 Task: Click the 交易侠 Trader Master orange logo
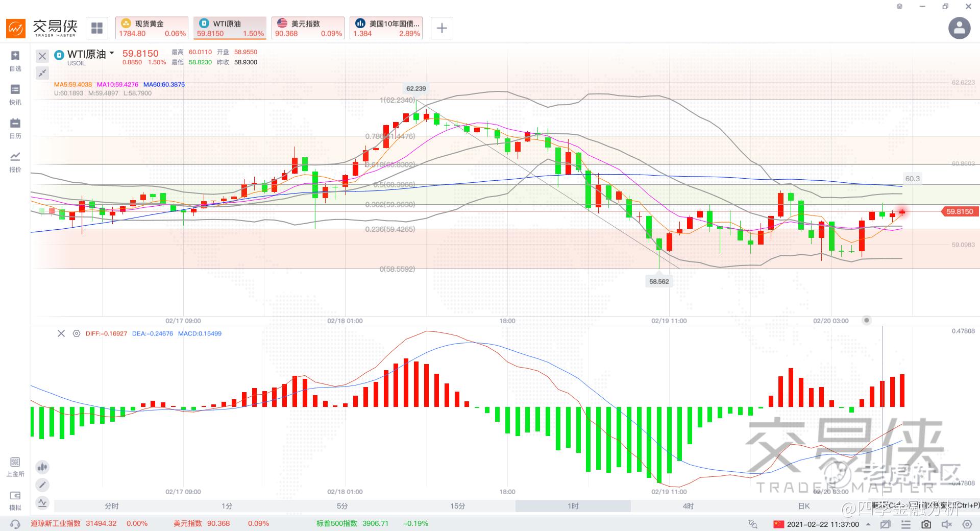15,29
